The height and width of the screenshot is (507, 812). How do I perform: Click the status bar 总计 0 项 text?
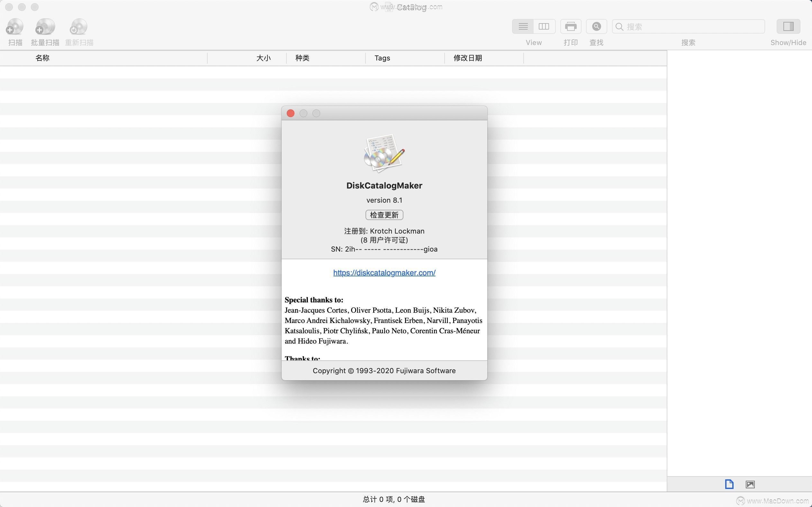tap(393, 500)
